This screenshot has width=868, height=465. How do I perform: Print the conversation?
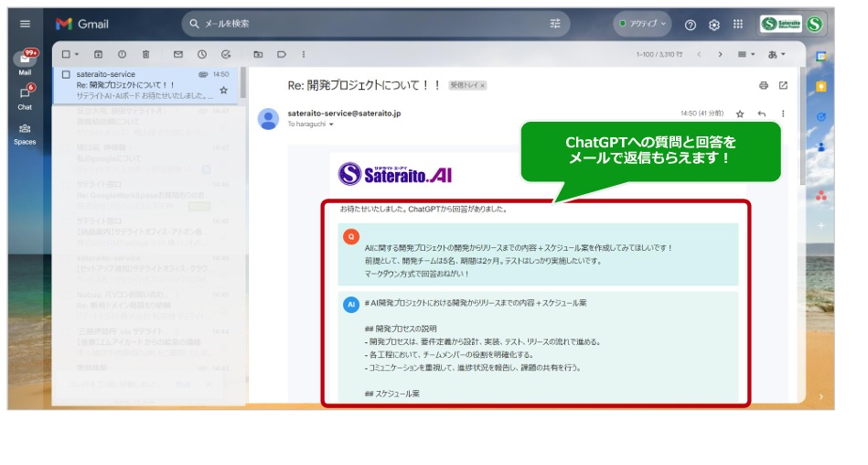[764, 85]
